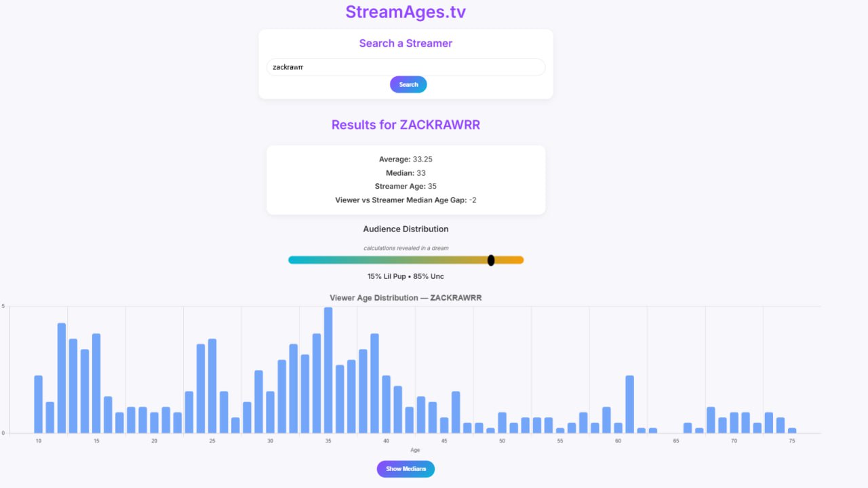Click the 'Streamer Age: 35' line
This screenshot has width=868, height=488.
pos(406,186)
